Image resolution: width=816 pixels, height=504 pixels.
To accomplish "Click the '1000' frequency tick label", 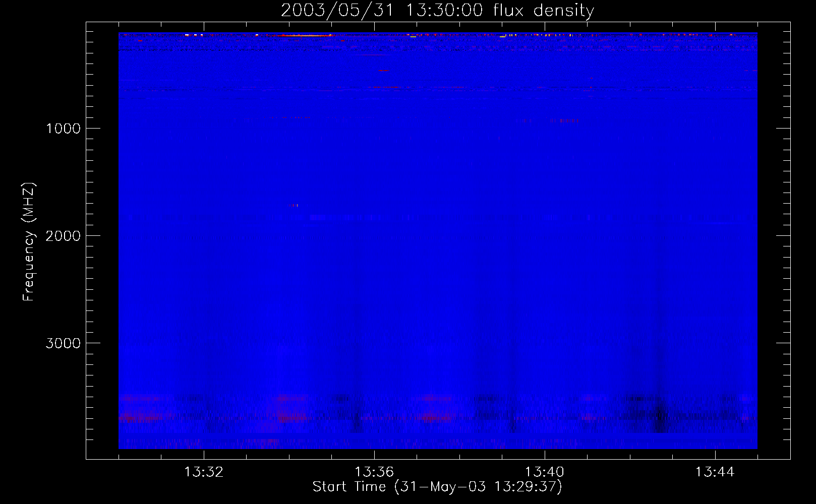I will (x=63, y=129).
